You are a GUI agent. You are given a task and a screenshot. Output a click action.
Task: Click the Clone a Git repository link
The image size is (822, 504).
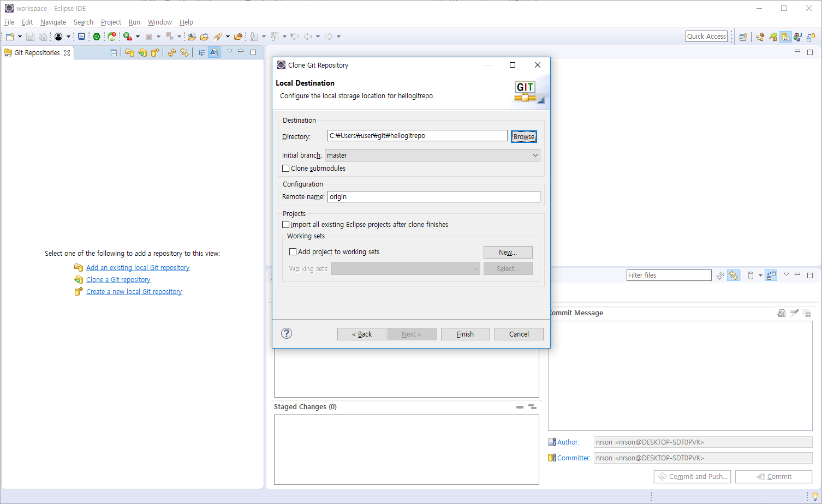click(118, 280)
